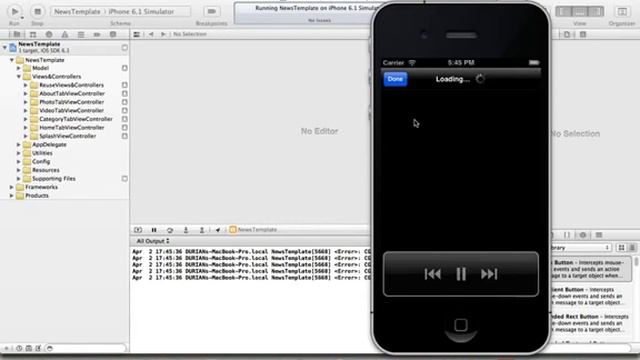Expand the Frameworks group
This screenshot has height=360, width=640.
click(11, 187)
